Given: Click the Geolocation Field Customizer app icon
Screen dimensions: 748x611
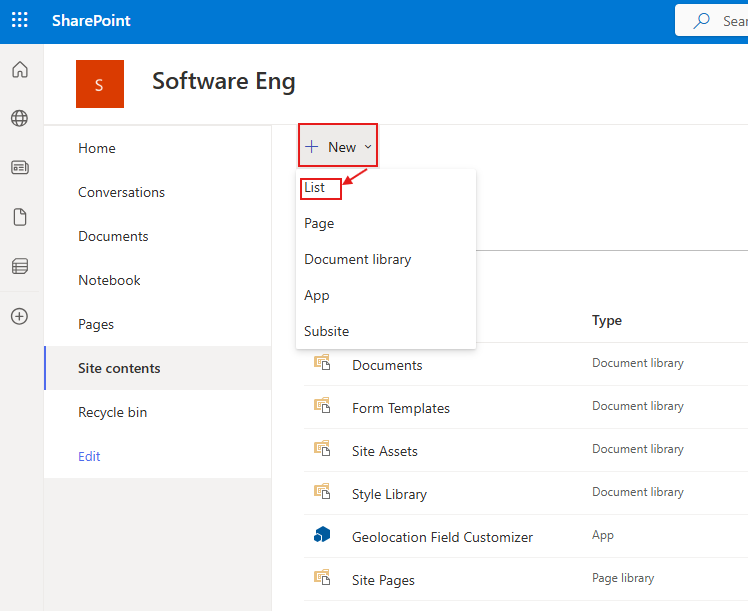Looking at the screenshot, I should [x=322, y=536].
